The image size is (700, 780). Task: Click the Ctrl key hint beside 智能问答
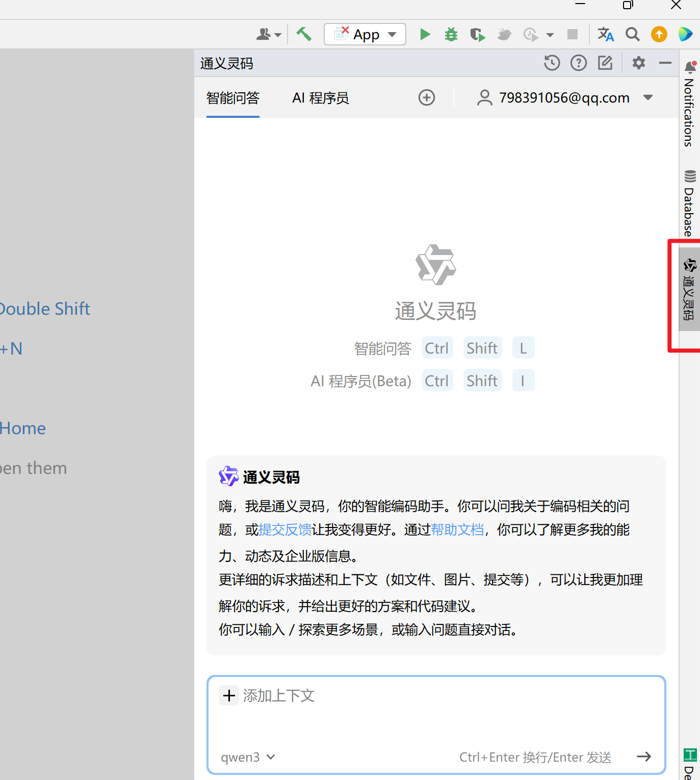(437, 348)
